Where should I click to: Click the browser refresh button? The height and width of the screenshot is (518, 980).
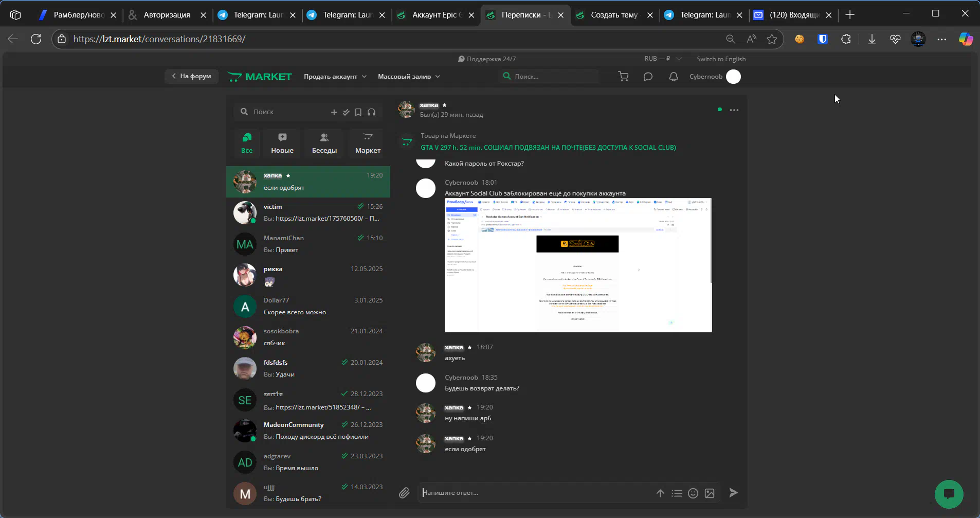pyautogui.click(x=36, y=39)
